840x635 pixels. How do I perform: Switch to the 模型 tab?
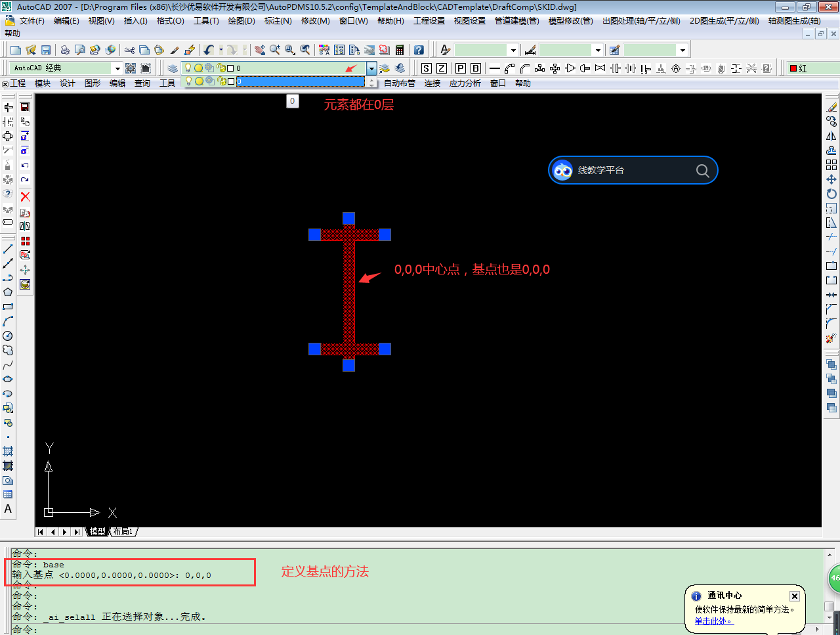(98, 532)
